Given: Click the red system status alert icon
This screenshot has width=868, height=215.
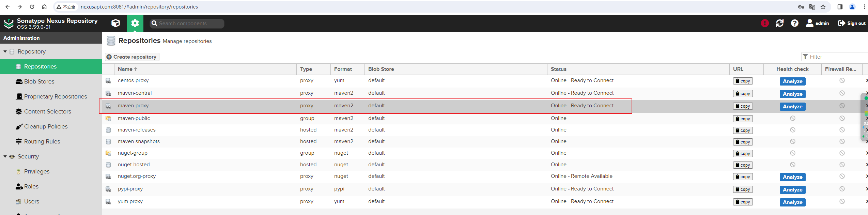Looking at the screenshot, I should [765, 23].
